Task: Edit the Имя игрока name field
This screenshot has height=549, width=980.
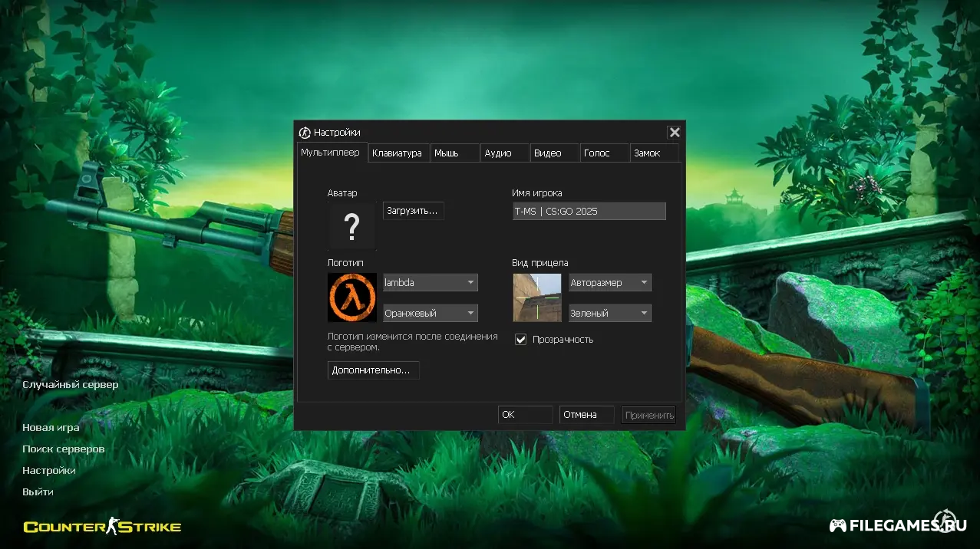Action: 589,211
